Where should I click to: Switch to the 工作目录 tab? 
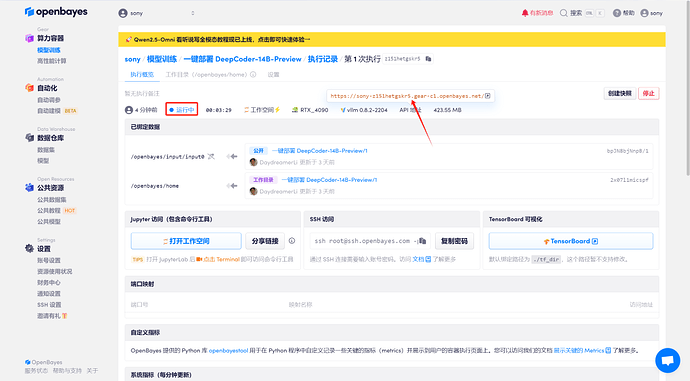pos(206,75)
